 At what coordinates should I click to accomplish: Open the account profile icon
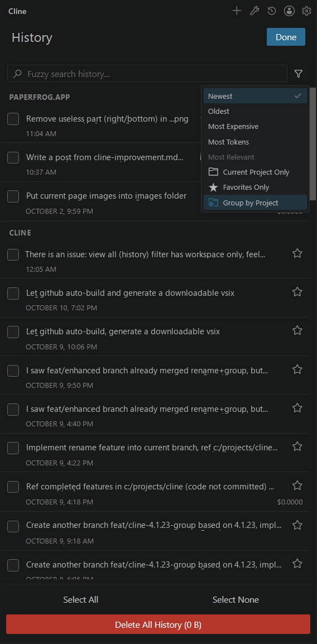(290, 11)
